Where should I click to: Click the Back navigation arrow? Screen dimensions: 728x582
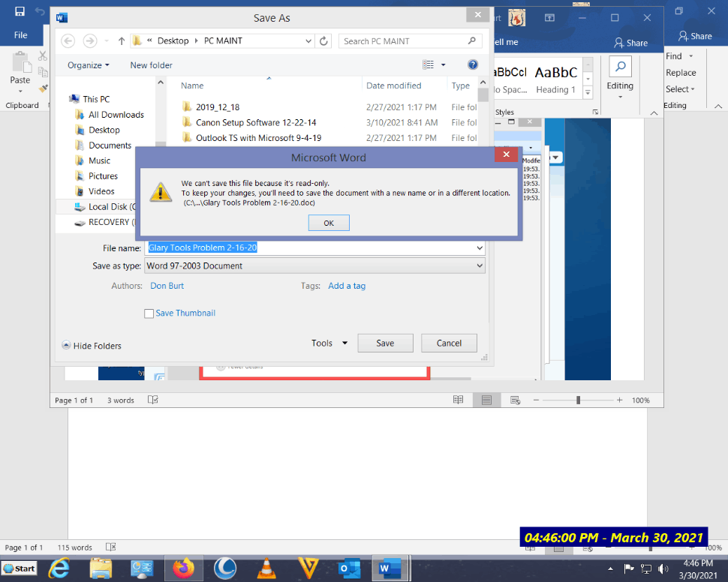[68, 40]
